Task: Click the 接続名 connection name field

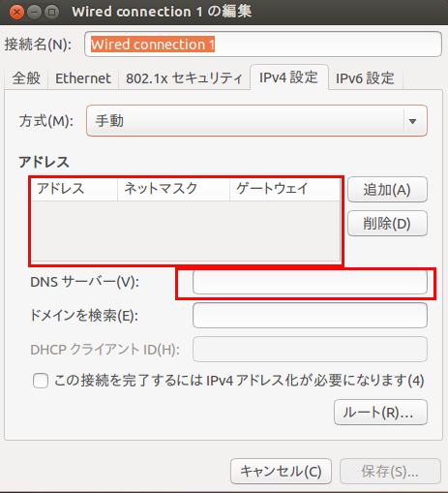Action: [x=263, y=45]
